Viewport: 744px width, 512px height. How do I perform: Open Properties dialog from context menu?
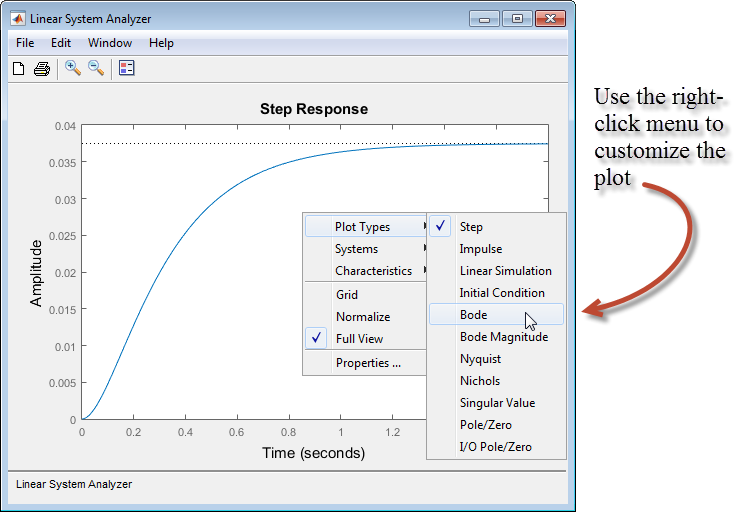click(368, 363)
